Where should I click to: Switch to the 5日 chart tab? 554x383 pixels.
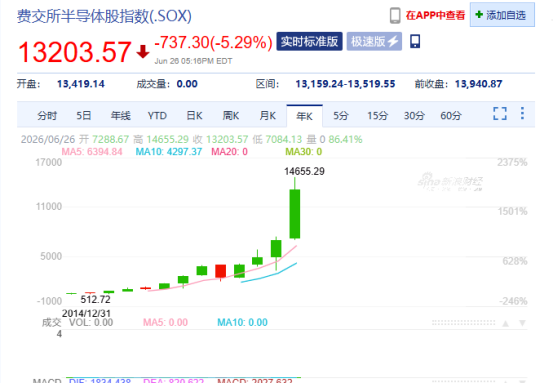(84, 116)
